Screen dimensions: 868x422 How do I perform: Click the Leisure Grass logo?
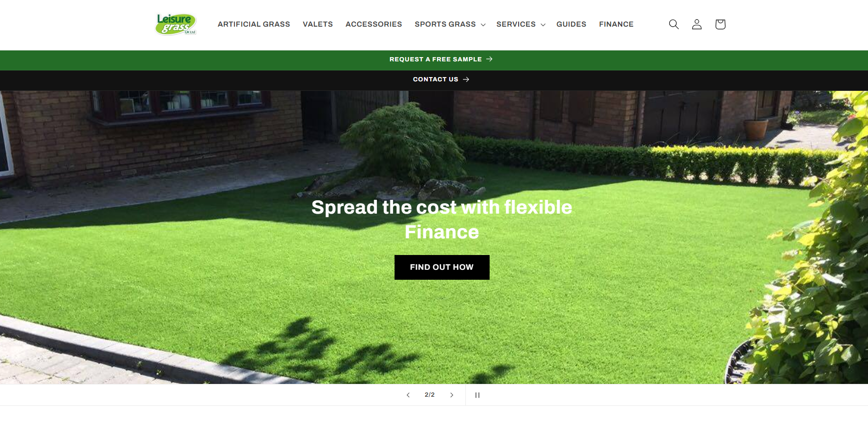[176, 24]
